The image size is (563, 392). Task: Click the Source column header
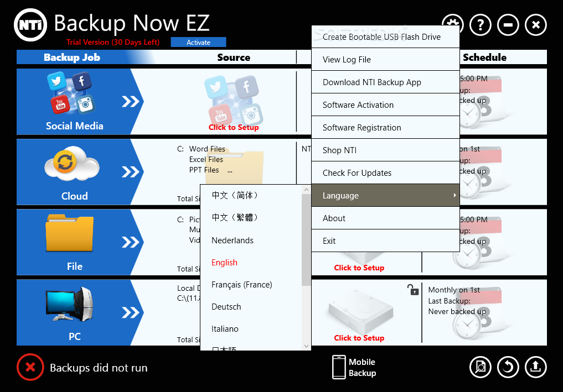(x=234, y=57)
